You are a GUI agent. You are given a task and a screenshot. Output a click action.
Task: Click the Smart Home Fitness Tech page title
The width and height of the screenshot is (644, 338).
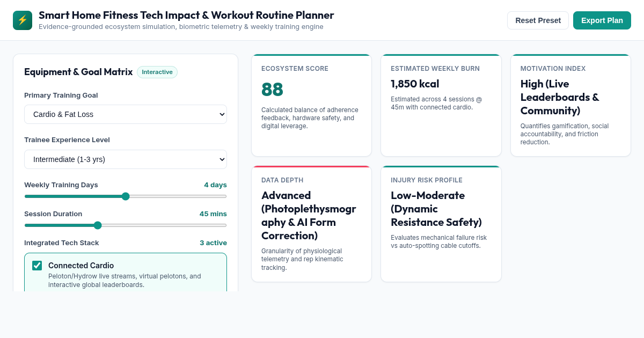pyautogui.click(x=186, y=15)
